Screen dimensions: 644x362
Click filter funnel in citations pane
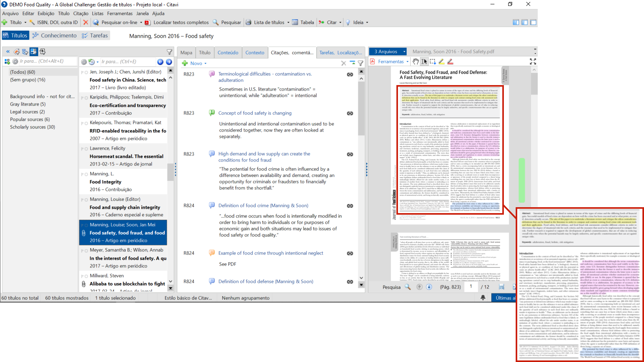[x=361, y=63]
